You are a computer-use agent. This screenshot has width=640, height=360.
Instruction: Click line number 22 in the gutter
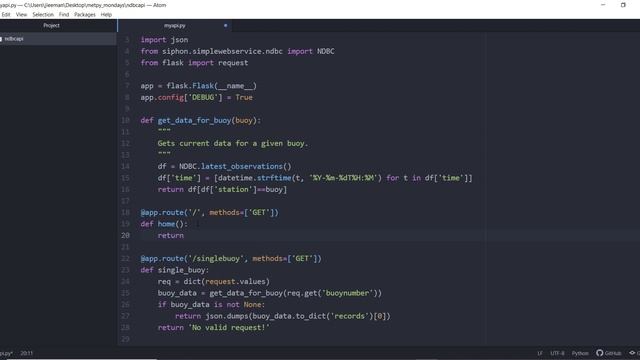coord(125,258)
